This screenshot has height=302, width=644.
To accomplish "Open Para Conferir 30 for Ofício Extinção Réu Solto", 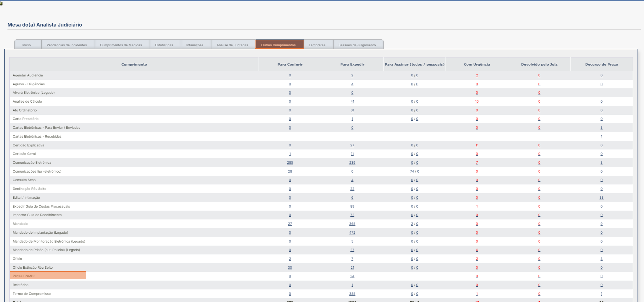I will pos(290,267).
